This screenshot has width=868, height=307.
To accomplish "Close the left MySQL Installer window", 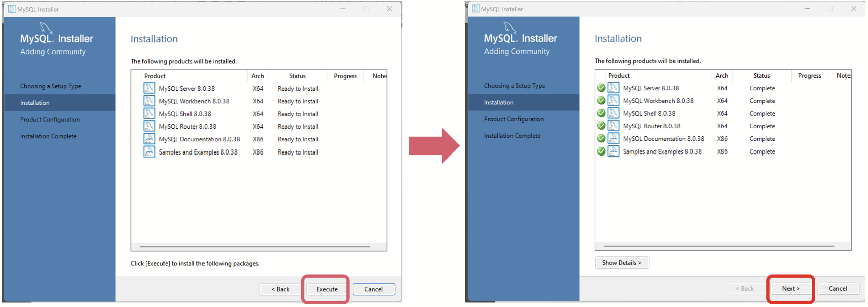I will tap(389, 9).
